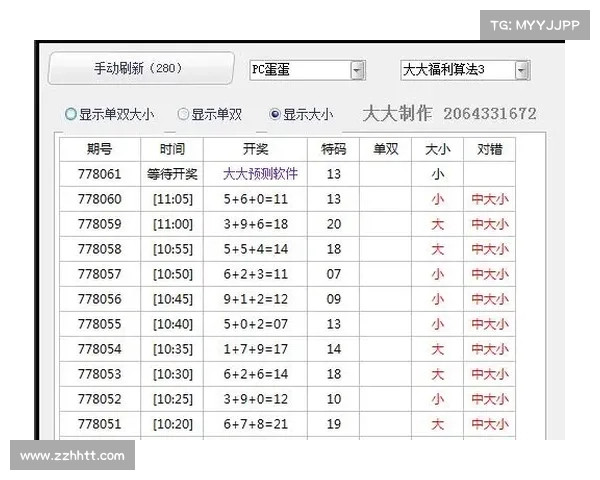This screenshot has width=600, height=480.
Task: Click the 对错 column header
Action: (x=489, y=149)
